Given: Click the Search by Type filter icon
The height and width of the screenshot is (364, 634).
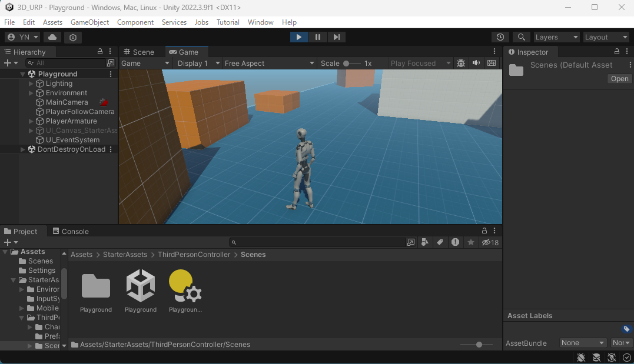Looking at the screenshot, I should 425,242.
